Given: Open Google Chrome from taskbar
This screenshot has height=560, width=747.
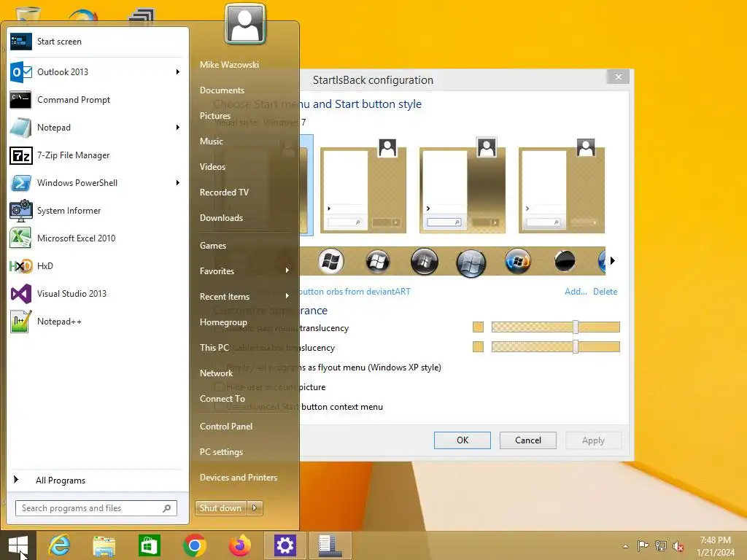Looking at the screenshot, I should (x=194, y=545).
